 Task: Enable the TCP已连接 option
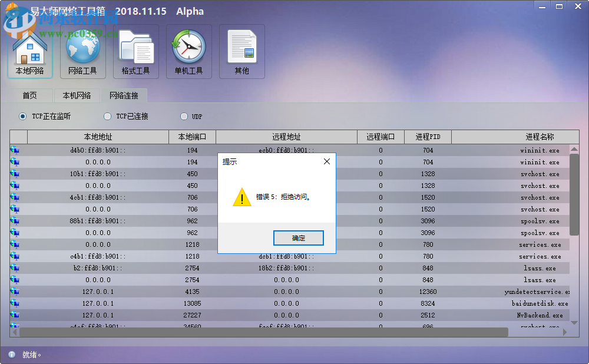(x=107, y=116)
